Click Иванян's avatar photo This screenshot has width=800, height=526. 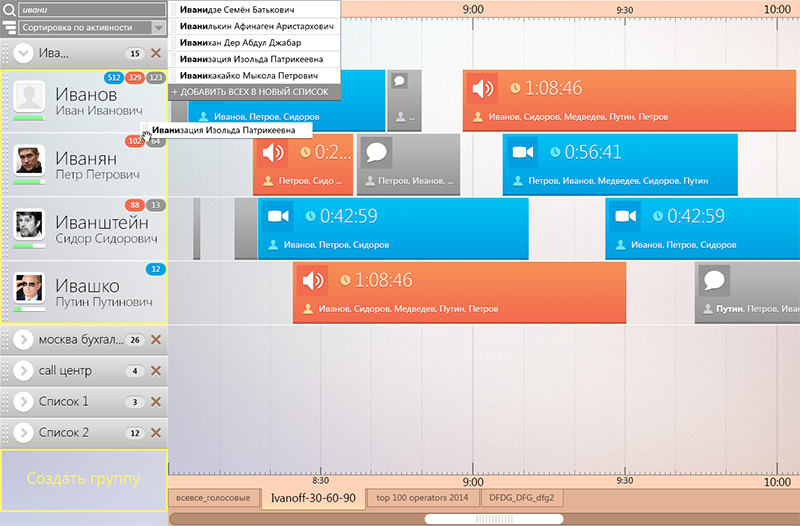[29, 160]
